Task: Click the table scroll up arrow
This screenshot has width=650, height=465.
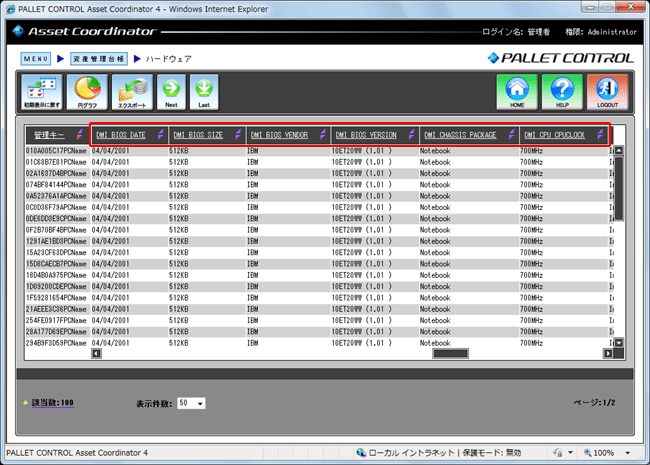Action: click(619, 150)
